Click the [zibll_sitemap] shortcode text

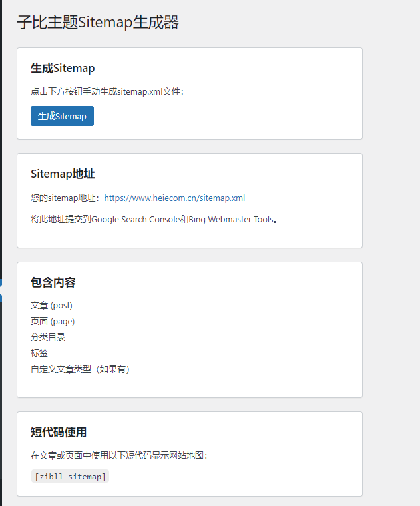(70, 476)
